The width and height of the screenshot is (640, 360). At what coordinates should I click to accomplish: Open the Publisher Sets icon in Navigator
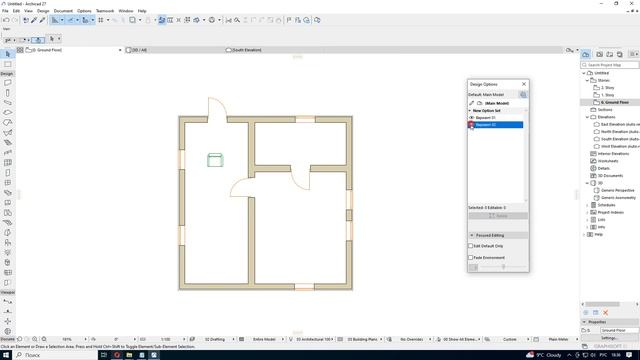pos(620,54)
